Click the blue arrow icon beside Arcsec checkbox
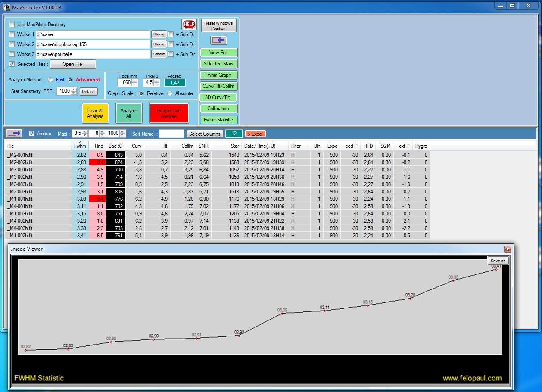Screen dimensions: 542x392 click(x=14, y=134)
